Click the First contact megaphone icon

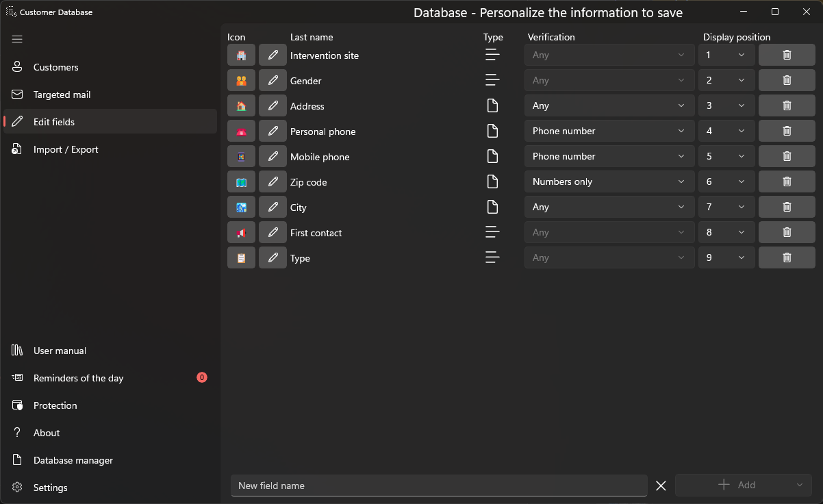(241, 233)
